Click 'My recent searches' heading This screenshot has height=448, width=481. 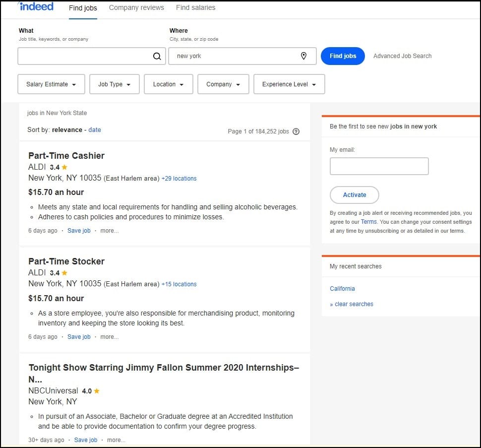point(356,266)
